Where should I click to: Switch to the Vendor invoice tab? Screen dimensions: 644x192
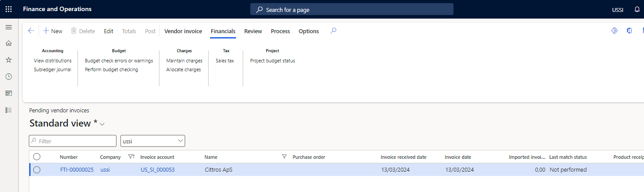pos(183,31)
